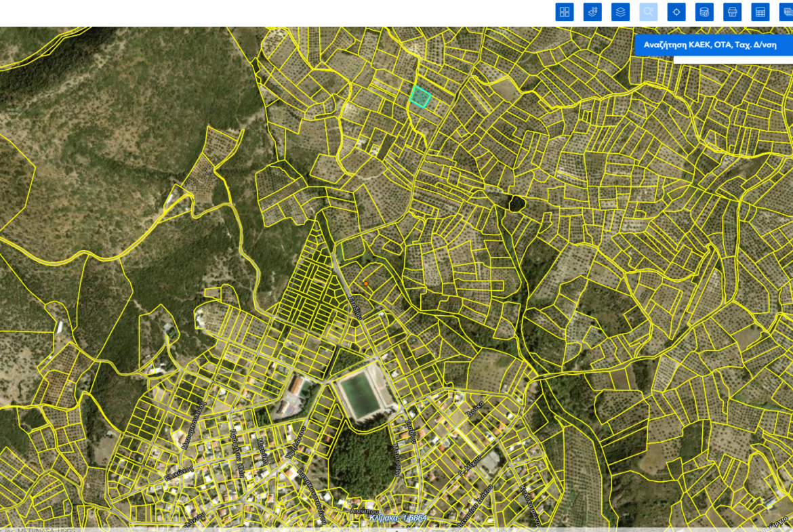The image size is (793, 532).
Task: Click the cut-off table icon at toolbar end
Action: point(786,12)
